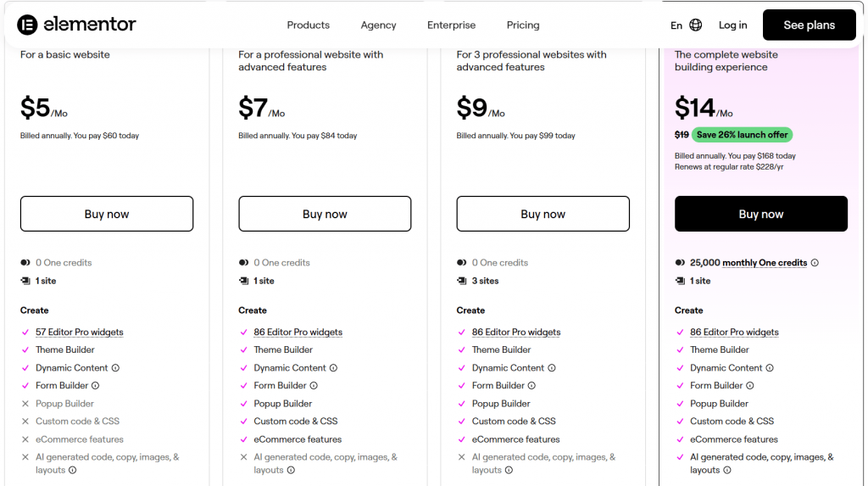Viewport: 868px width, 486px height.
Task: Click Form Builder info icon in $14 plan
Action: [x=750, y=386]
